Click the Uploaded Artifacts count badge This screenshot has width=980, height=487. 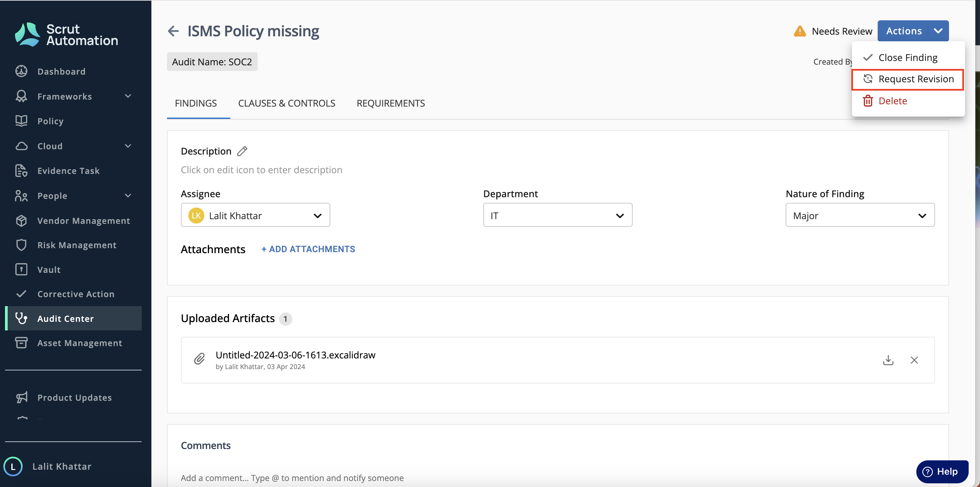pos(285,318)
